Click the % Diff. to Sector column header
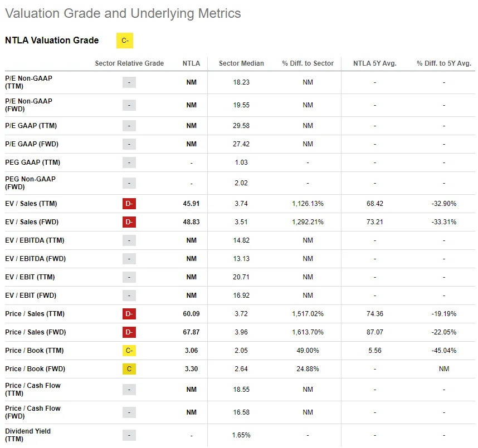The height and width of the screenshot is (448, 478). [308, 63]
